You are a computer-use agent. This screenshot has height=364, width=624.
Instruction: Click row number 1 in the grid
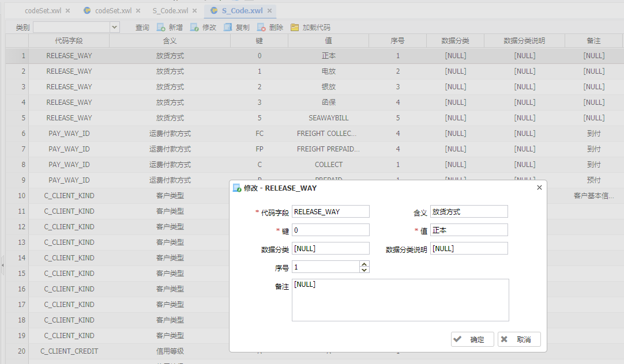click(x=17, y=56)
